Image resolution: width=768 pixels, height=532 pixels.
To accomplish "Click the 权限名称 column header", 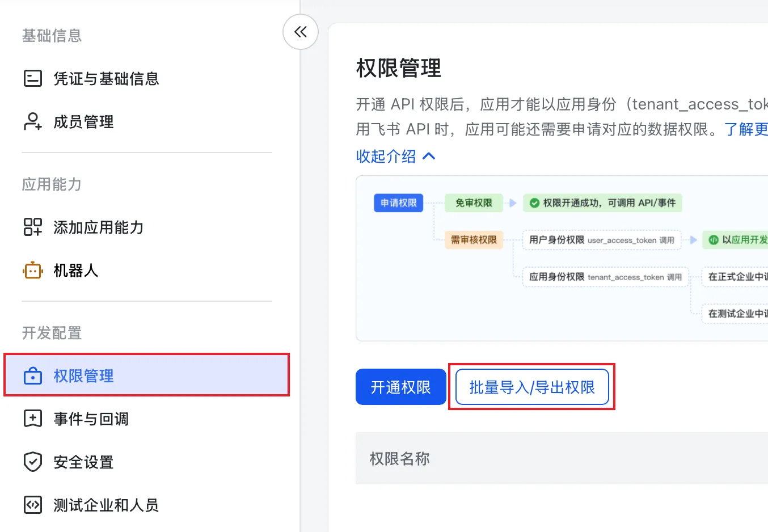I will (399, 458).
